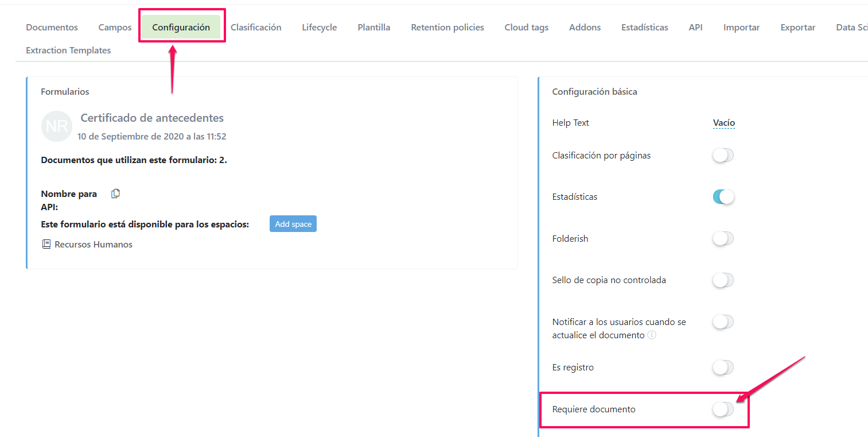This screenshot has width=868, height=437.
Task: Click info icon beside notification setting
Action: (x=652, y=335)
